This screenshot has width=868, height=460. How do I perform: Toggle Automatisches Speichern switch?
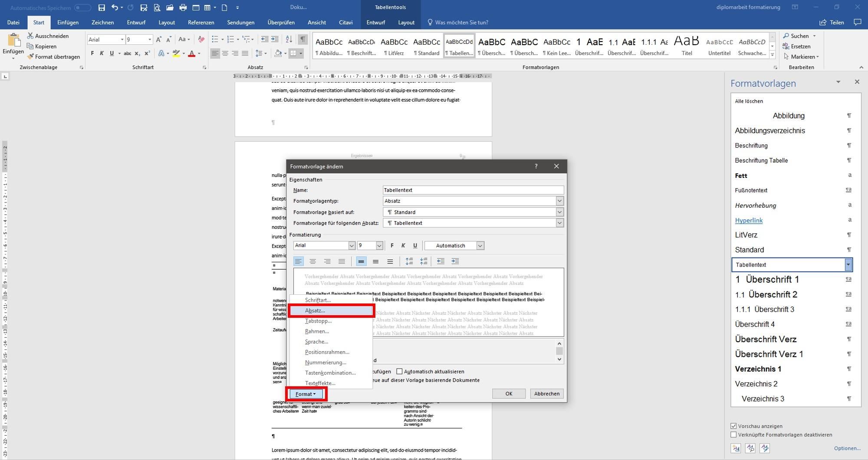[82, 8]
